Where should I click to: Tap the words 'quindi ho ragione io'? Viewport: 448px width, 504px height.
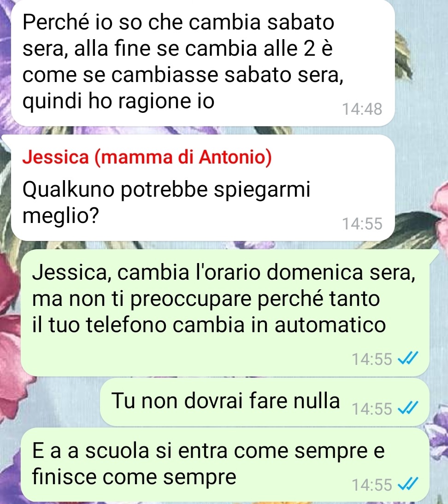tap(118, 101)
